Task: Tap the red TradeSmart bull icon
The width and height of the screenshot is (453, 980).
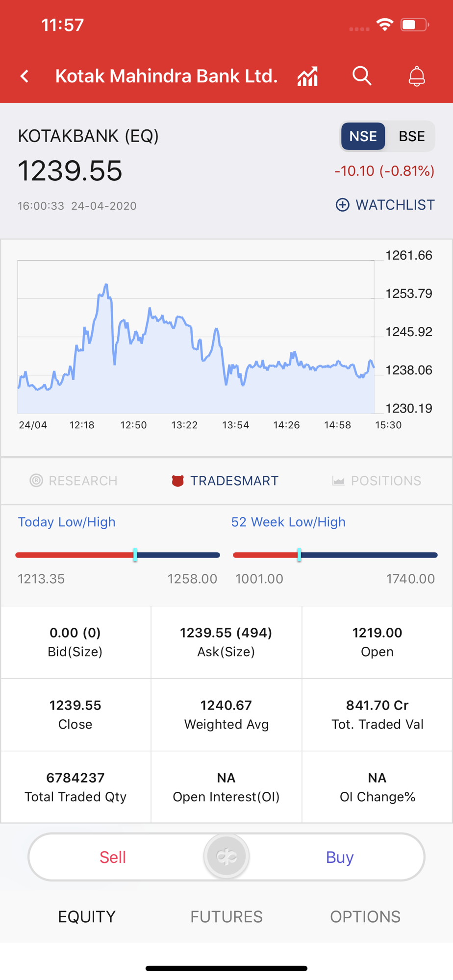Action: point(177,481)
